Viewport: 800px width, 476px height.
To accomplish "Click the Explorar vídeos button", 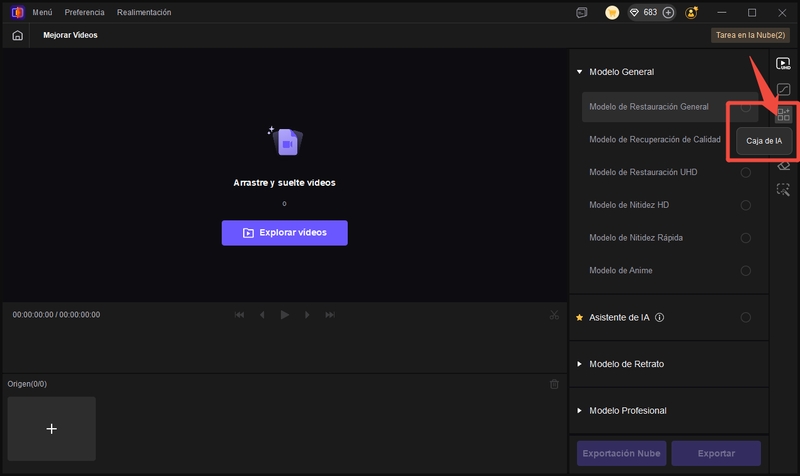I will [285, 233].
